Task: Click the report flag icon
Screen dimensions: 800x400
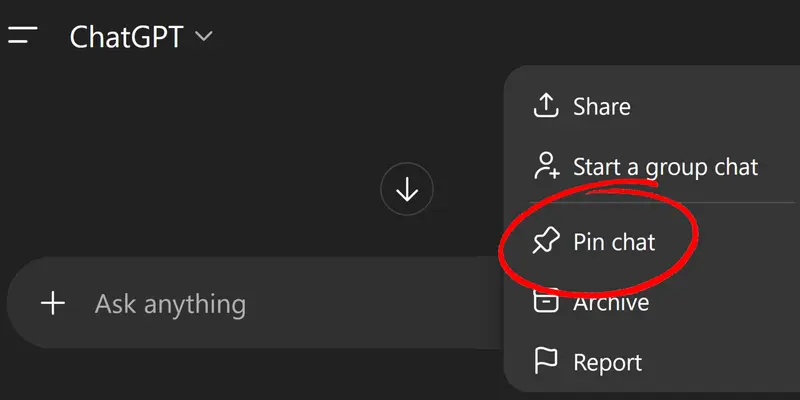Action: click(546, 361)
